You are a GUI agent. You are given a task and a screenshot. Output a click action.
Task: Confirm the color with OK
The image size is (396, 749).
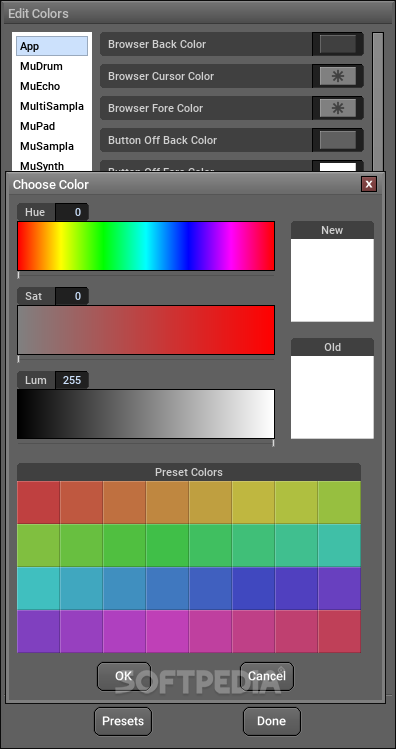tap(124, 676)
